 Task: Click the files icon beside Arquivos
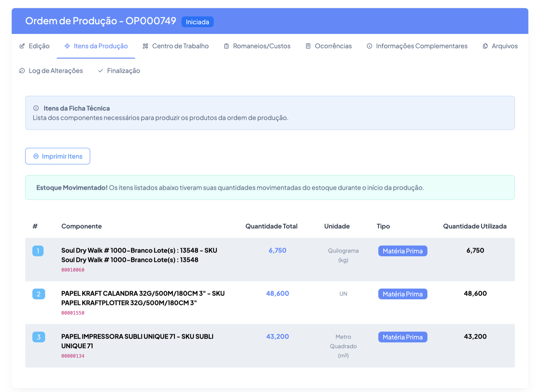[x=485, y=46]
